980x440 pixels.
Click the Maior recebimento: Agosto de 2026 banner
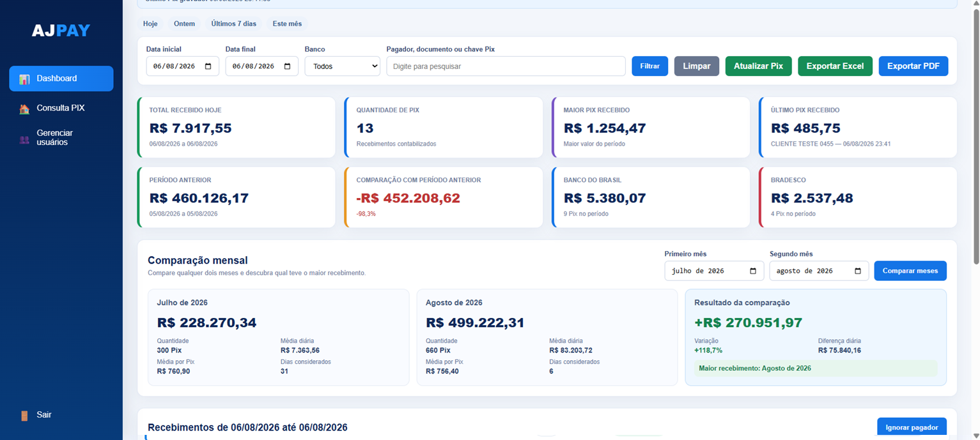816,368
